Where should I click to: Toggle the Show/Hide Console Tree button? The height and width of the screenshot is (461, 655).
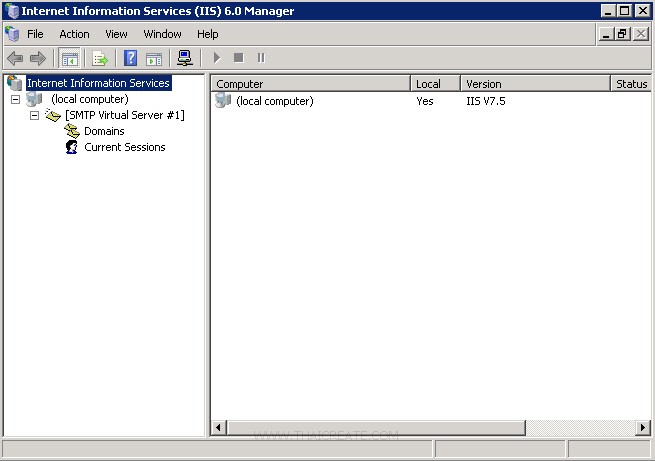coord(70,58)
